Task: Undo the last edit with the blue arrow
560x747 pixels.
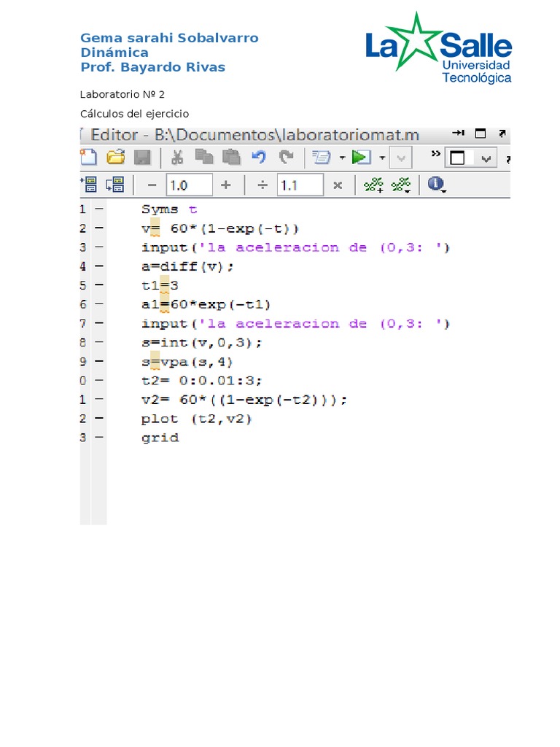Action: click(x=259, y=158)
